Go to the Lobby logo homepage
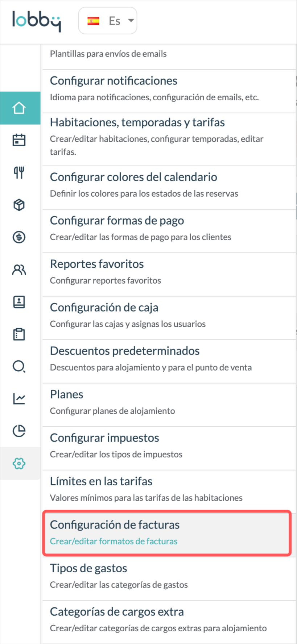 pos(37,21)
